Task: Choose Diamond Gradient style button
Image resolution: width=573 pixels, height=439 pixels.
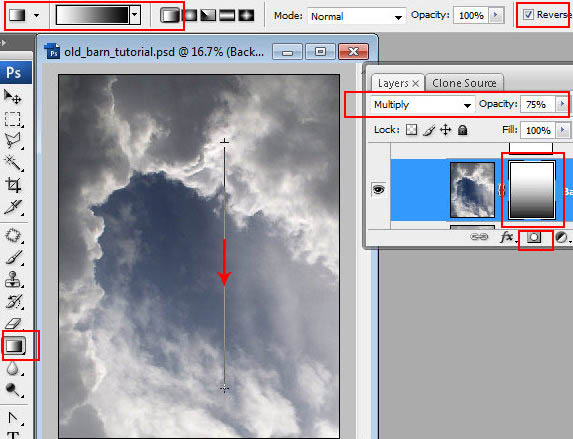Action: 246,15
